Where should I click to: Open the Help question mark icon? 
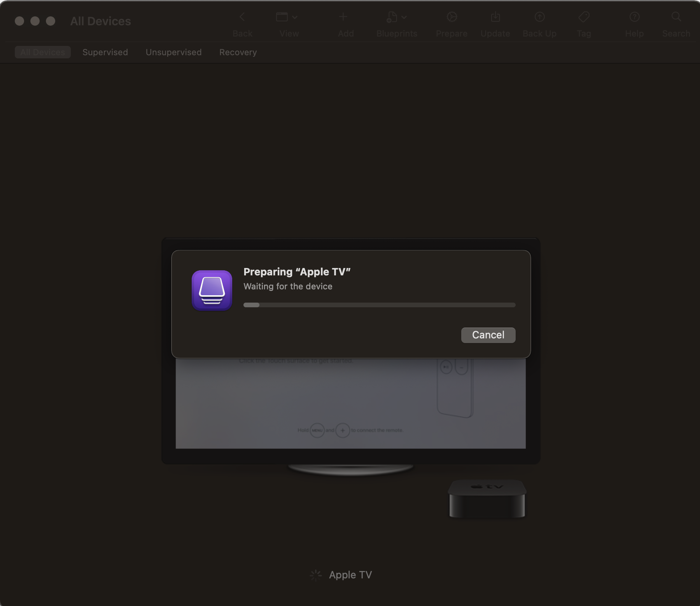pyautogui.click(x=634, y=17)
